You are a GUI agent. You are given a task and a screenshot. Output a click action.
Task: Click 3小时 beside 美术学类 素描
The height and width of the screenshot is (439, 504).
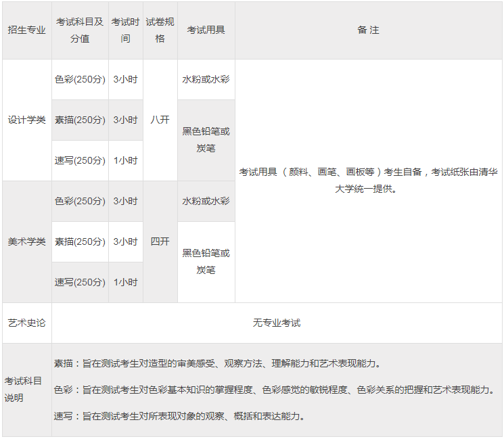[x=126, y=241]
